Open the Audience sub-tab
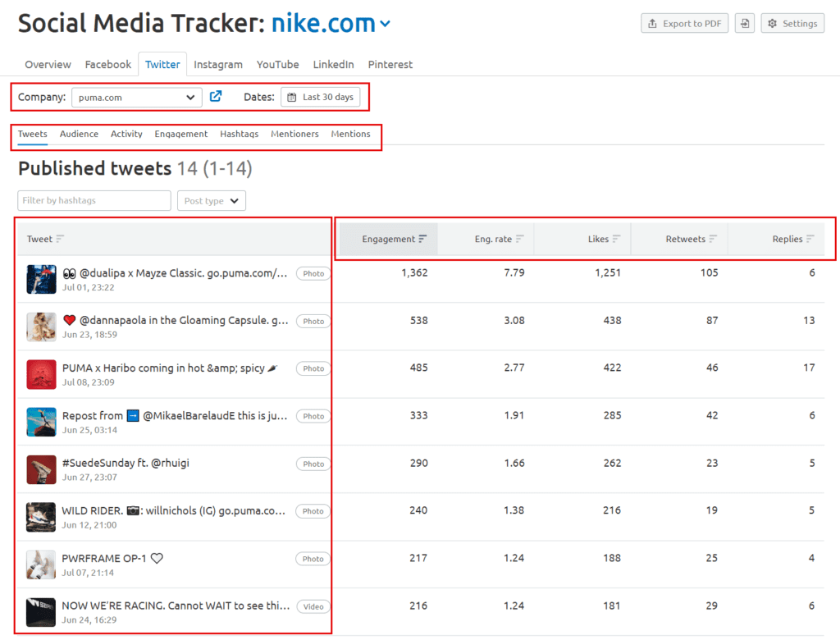This screenshot has height=640, width=840. pos(79,134)
